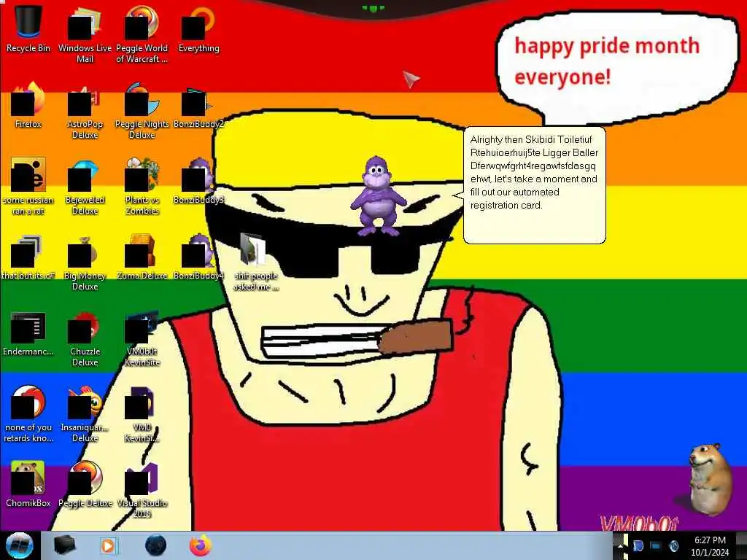Select the Peggle Nights Deluxe icon

pos(142,111)
